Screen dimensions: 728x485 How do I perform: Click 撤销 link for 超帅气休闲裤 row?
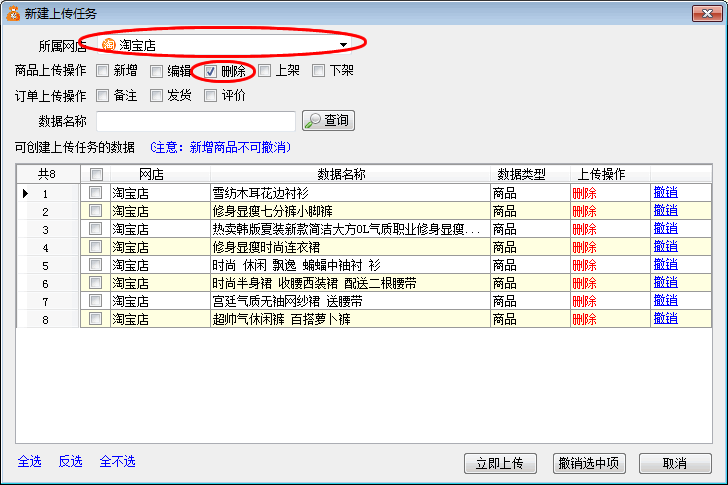point(665,318)
